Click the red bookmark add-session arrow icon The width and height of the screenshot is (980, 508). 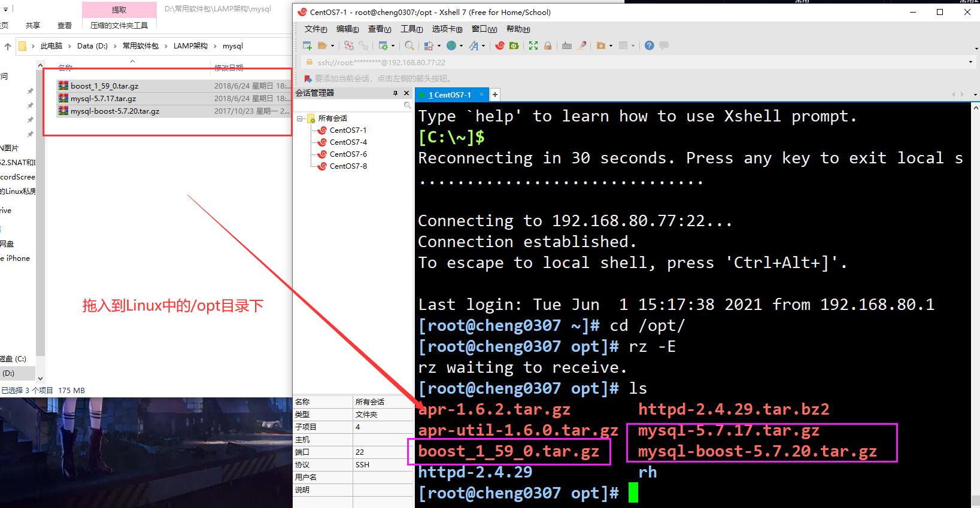308,78
